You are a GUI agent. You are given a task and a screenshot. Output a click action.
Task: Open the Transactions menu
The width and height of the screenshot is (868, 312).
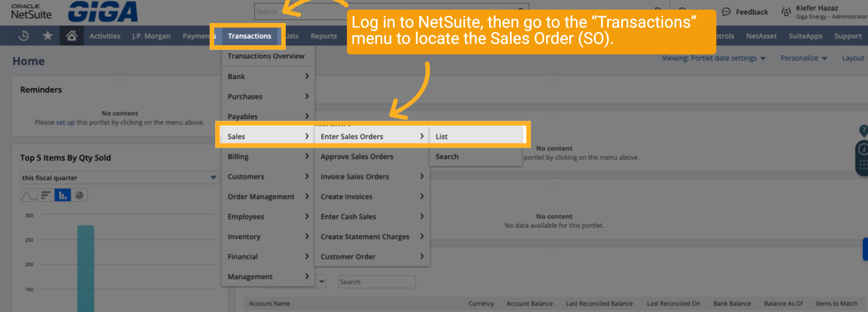point(250,36)
